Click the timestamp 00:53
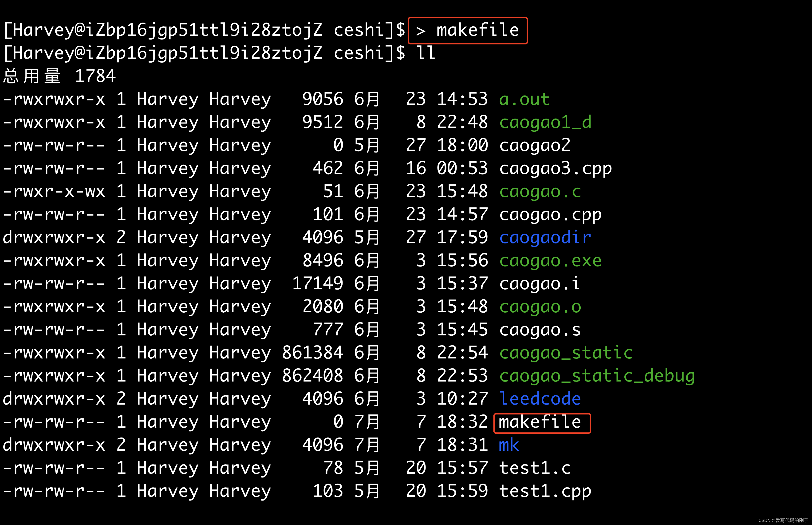 coord(462,168)
